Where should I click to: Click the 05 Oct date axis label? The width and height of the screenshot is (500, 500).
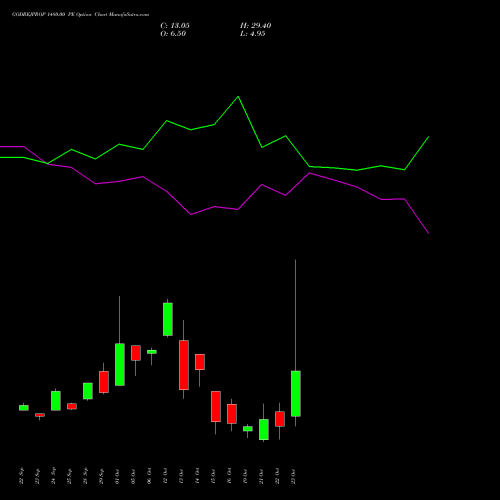[133, 476]
